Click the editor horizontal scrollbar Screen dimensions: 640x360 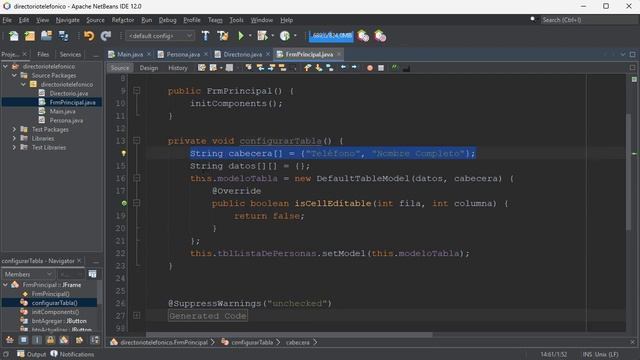click(290, 335)
